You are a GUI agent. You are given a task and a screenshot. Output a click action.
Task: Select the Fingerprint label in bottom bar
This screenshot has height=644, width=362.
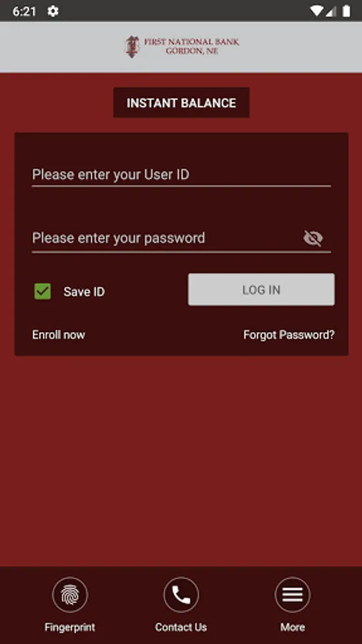click(x=70, y=628)
